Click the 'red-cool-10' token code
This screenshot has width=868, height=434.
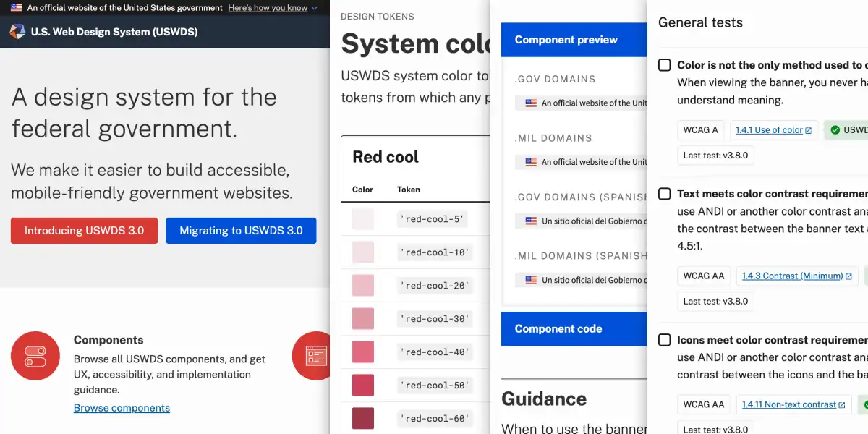[x=435, y=252]
